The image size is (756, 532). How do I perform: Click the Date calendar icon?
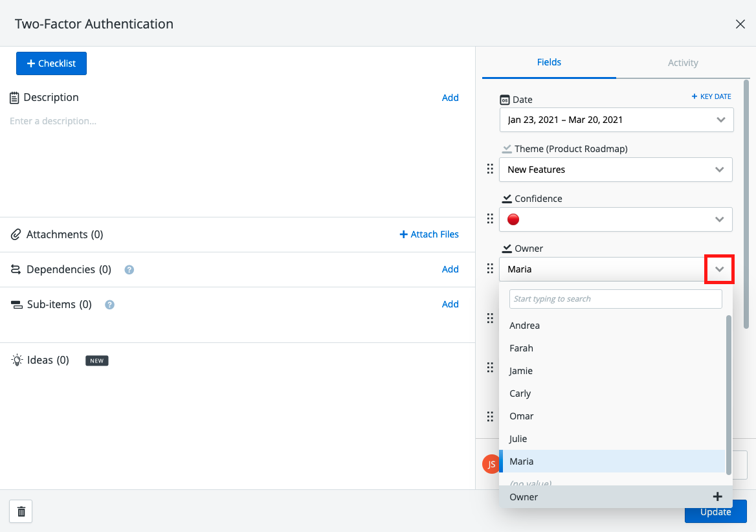click(x=505, y=100)
